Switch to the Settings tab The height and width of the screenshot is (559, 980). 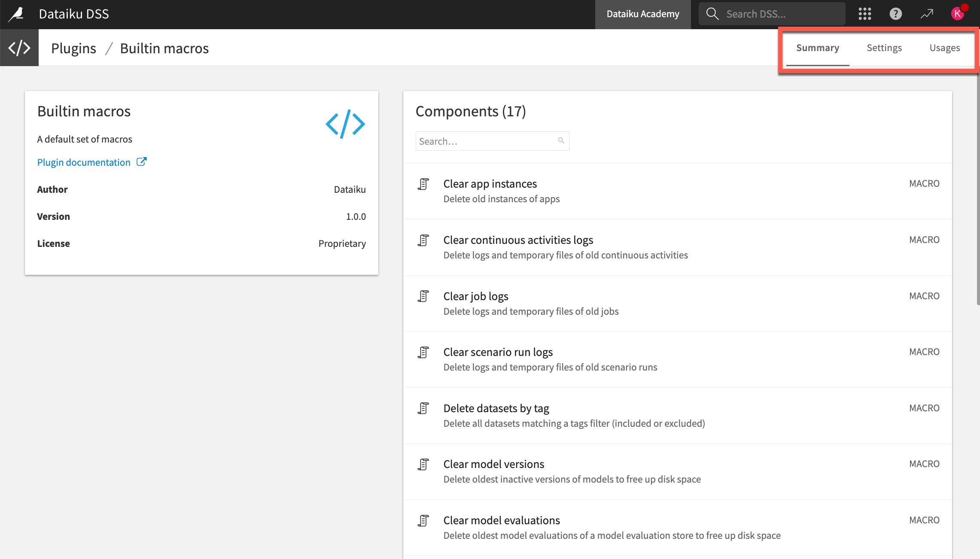coord(884,47)
